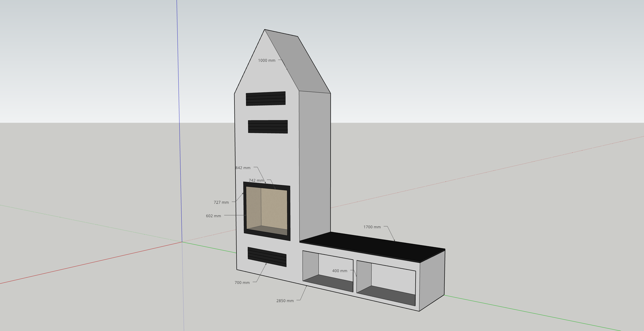Select the gray end face of bench
644x331 pixels.
[x=431, y=279]
